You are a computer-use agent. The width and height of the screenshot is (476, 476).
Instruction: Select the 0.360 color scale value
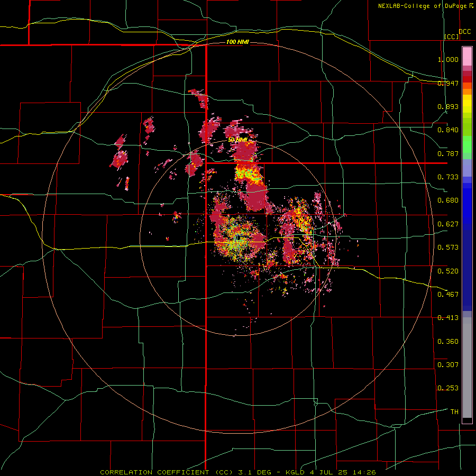(x=448, y=342)
